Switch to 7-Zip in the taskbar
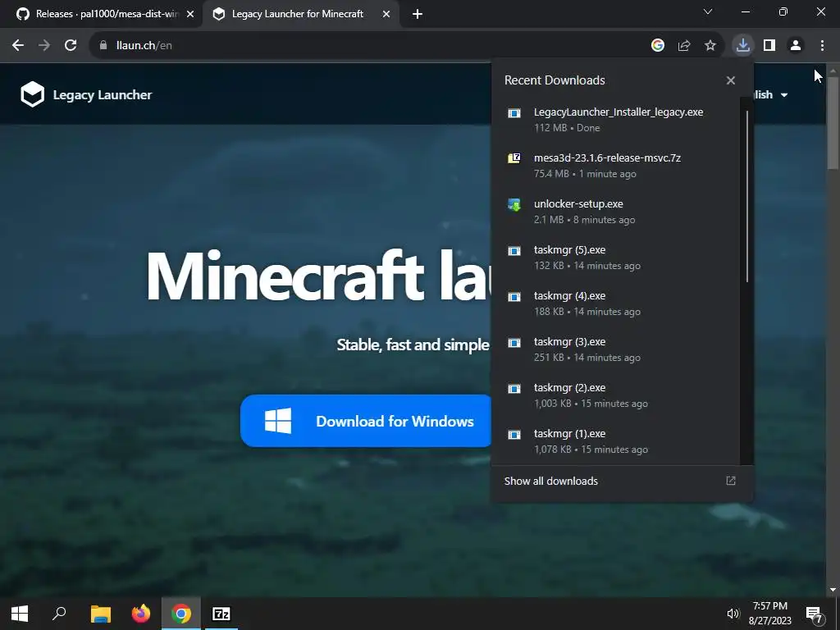 click(221, 614)
